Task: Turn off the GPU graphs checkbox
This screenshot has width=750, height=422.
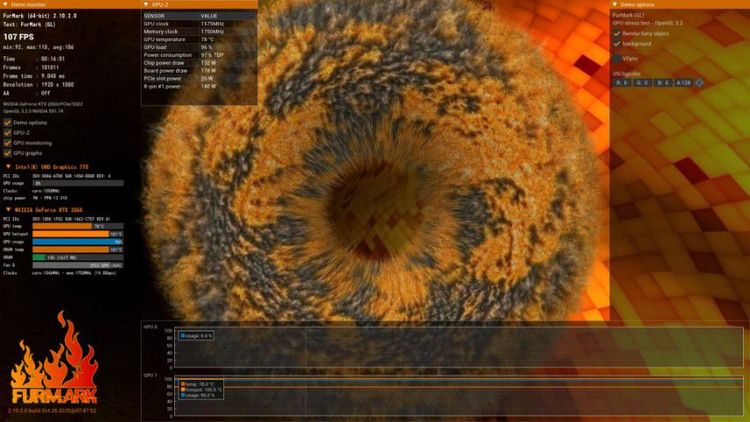Action: (7, 153)
